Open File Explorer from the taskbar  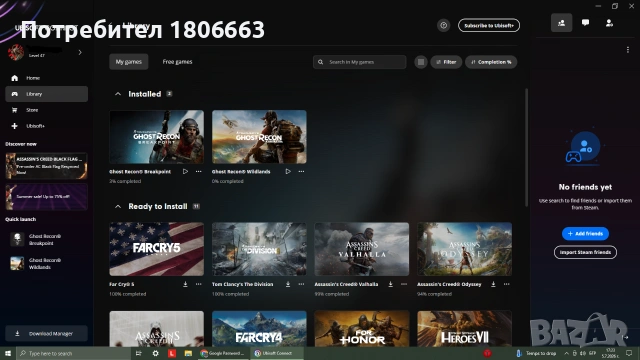pos(188,353)
